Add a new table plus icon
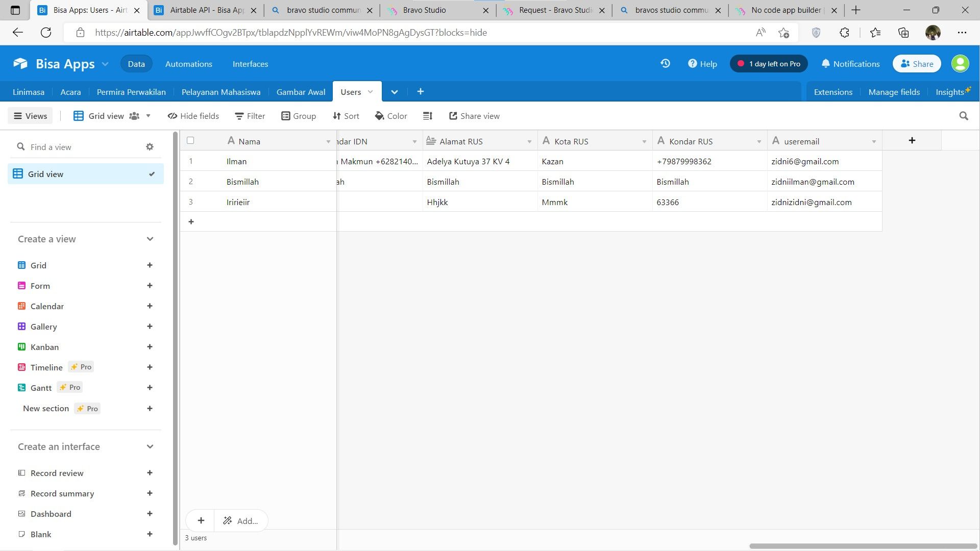 coord(420,92)
